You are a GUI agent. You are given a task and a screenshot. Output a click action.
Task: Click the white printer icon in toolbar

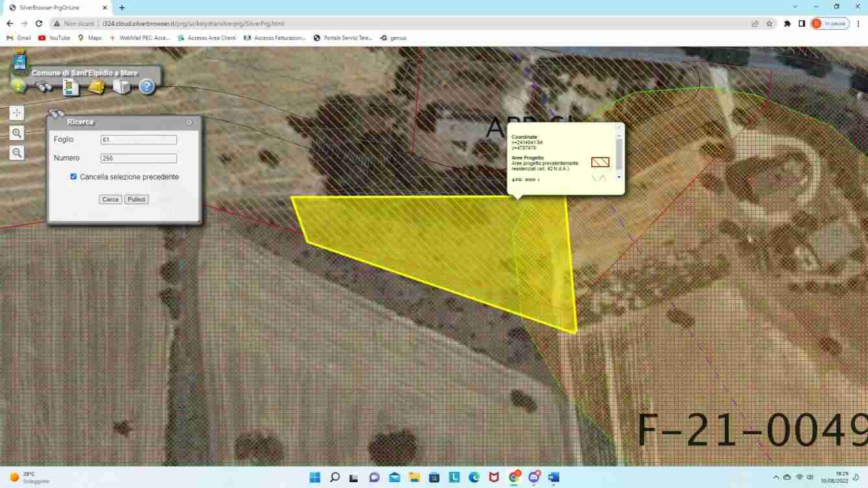(x=122, y=86)
